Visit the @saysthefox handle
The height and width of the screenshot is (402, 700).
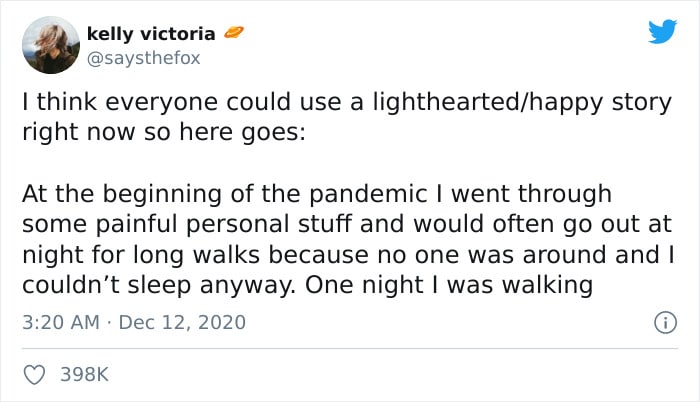coord(143,58)
